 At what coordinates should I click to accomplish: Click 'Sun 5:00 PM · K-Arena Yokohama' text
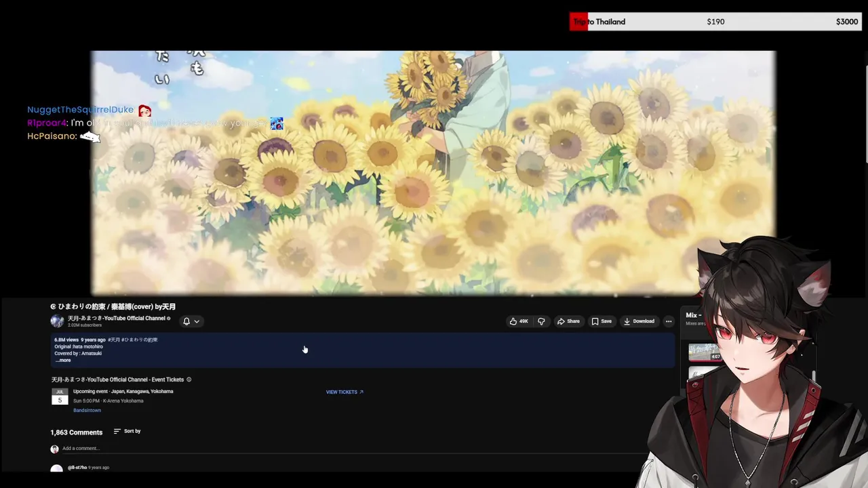coord(108,401)
